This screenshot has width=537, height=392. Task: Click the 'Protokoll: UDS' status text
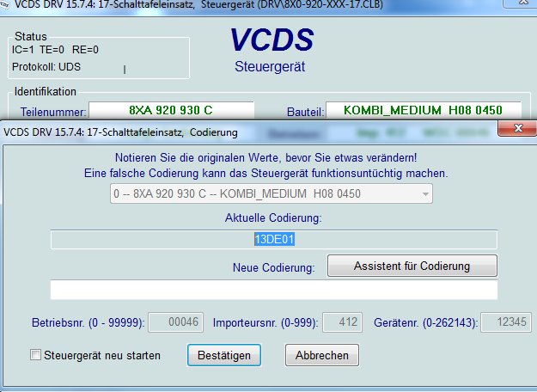tap(46, 66)
